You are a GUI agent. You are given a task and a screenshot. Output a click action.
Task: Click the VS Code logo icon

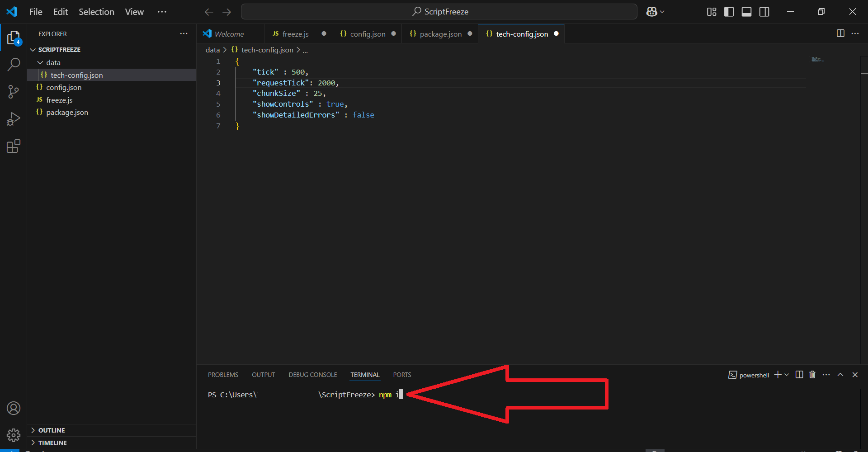(12, 12)
